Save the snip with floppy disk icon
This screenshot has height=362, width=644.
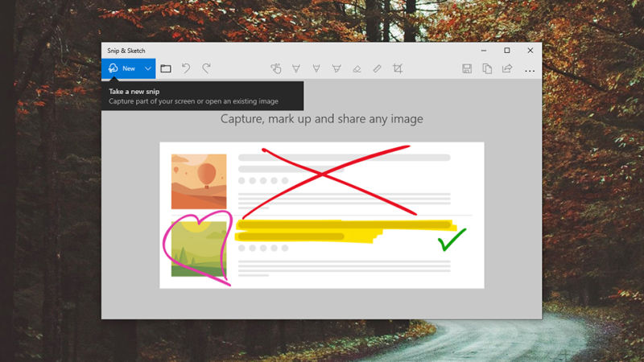(x=467, y=69)
